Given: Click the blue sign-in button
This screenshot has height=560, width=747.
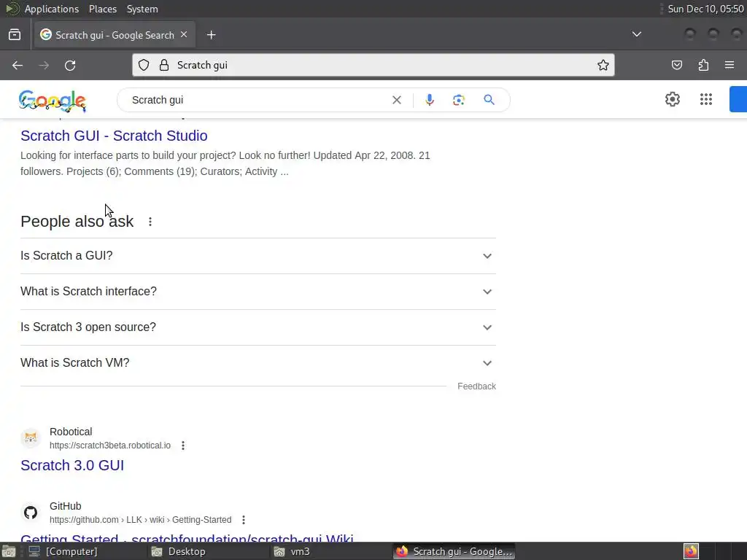Looking at the screenshot, I should point(738,99).
